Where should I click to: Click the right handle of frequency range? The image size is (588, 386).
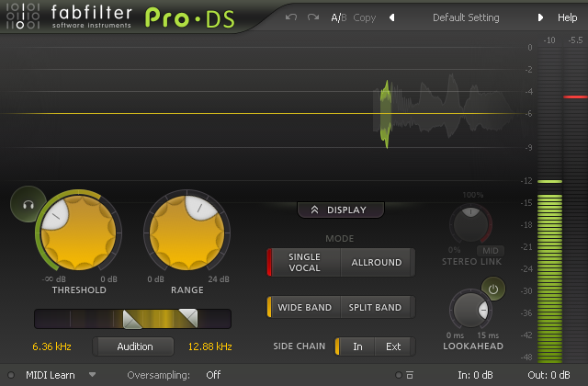click(x=188, y=318)
